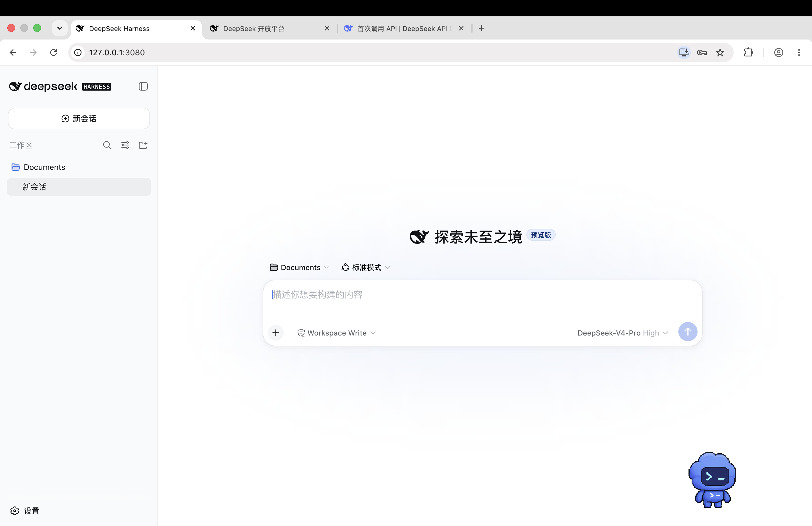812x526 pixels.
Task: Search the workspace list
Action: 107,145
